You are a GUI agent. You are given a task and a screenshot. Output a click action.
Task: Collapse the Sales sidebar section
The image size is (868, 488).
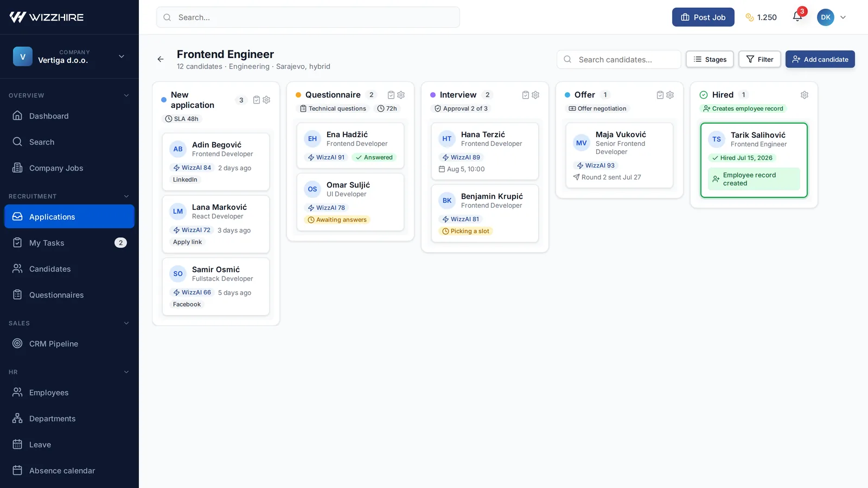point(126,323)
